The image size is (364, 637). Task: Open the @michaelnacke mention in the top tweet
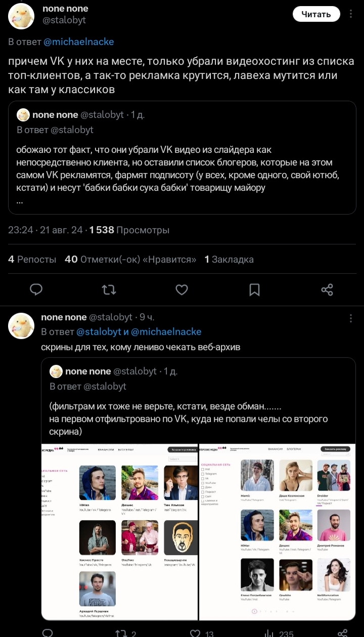(79, 42)
